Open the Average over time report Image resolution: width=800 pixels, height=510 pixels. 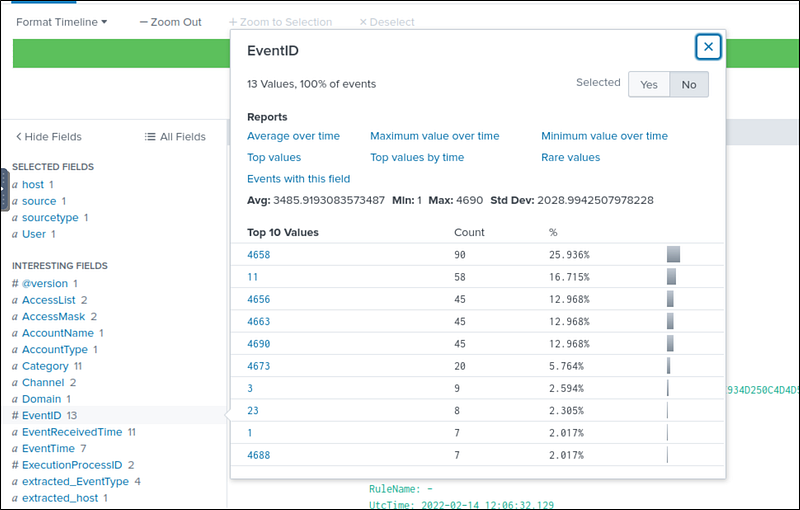click(x=293, y=136)
